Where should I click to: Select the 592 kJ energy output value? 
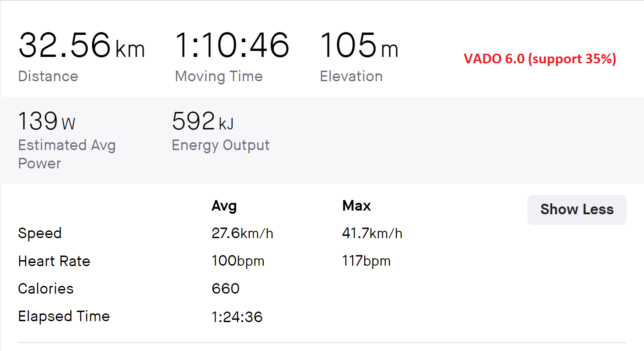point(203,122)
